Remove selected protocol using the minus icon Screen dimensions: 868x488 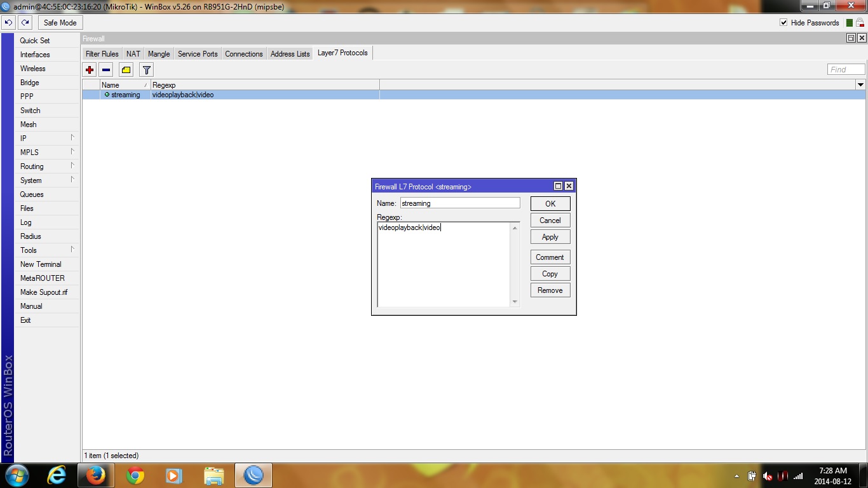coord(106,69)
